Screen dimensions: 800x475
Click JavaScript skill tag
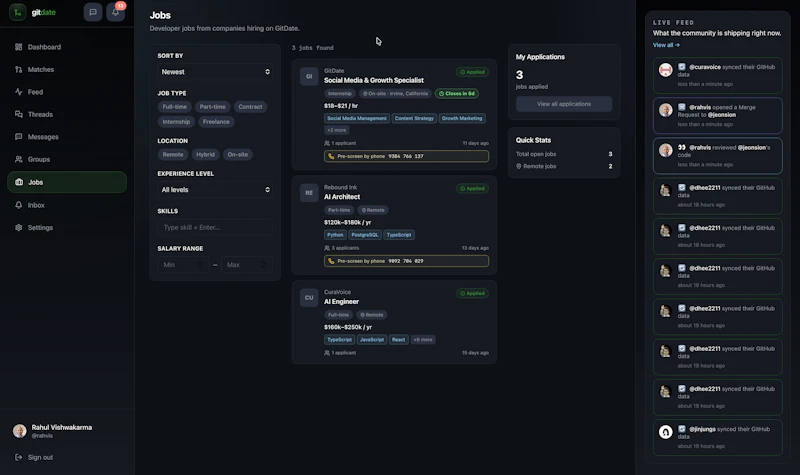click(x=372, y=340)
